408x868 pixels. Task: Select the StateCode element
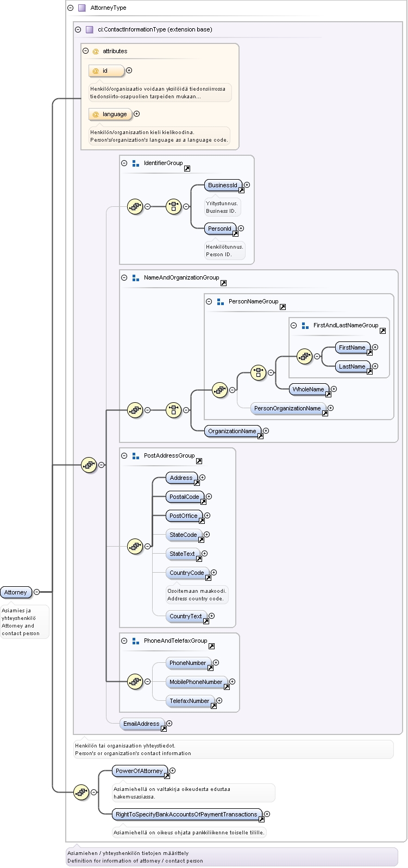pyautogui.click(x=184, y=535)
